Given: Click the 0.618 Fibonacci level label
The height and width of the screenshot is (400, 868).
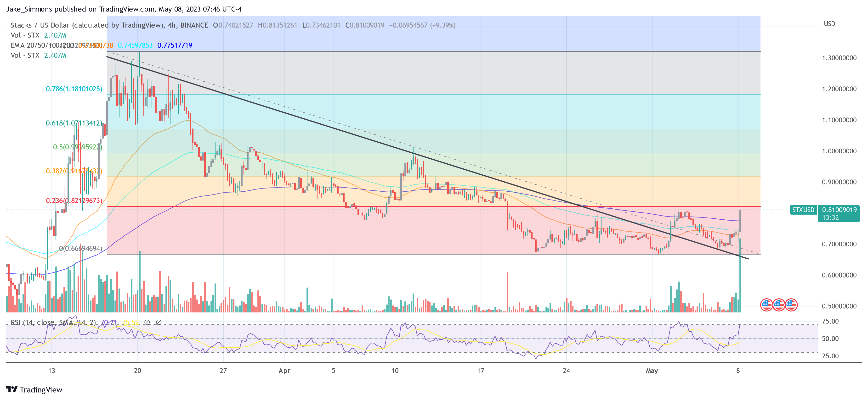Looking at the screenshot, I should pyautogui.click(x=74, y=124).
